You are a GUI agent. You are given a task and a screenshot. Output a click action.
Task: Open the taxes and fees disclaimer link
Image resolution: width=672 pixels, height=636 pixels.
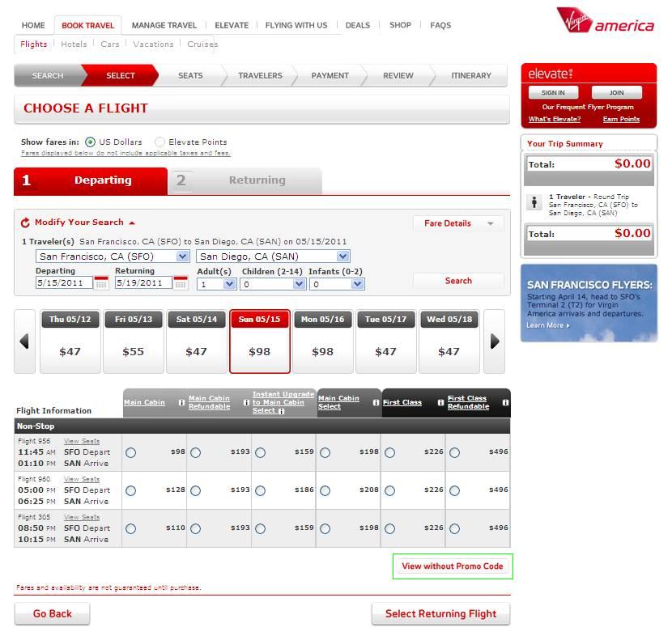[125, 153]
